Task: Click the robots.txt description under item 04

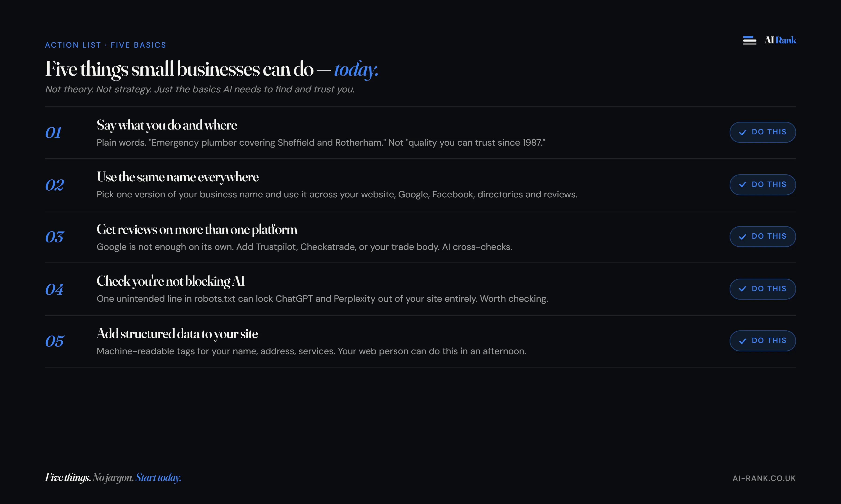Action: (322, 298)
